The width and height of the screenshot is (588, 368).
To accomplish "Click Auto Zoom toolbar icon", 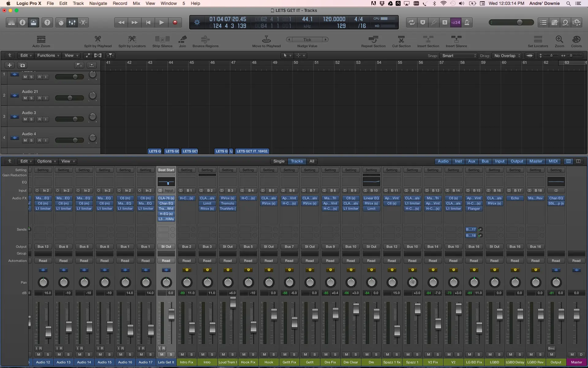I will (x=41, y=42).
